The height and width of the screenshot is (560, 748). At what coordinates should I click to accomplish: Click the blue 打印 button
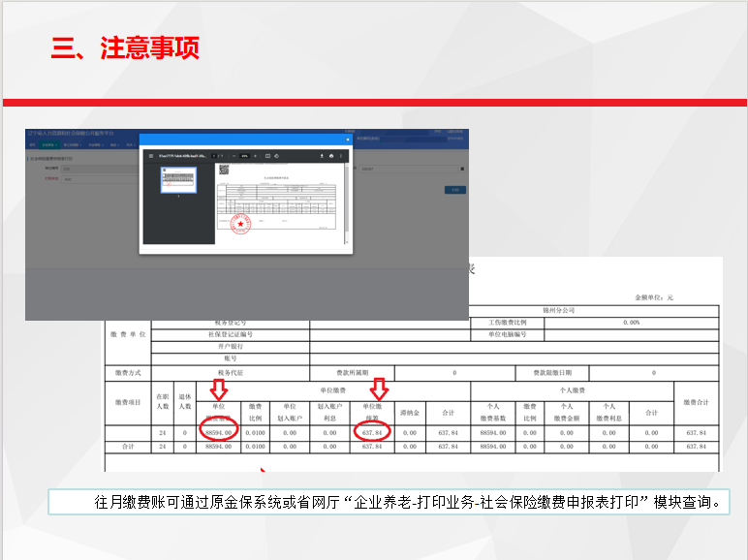pyautogui.click(x=455, y=190)
